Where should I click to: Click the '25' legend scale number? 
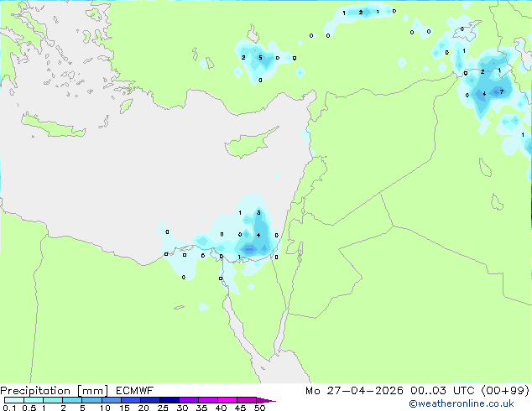coord(163,408)
